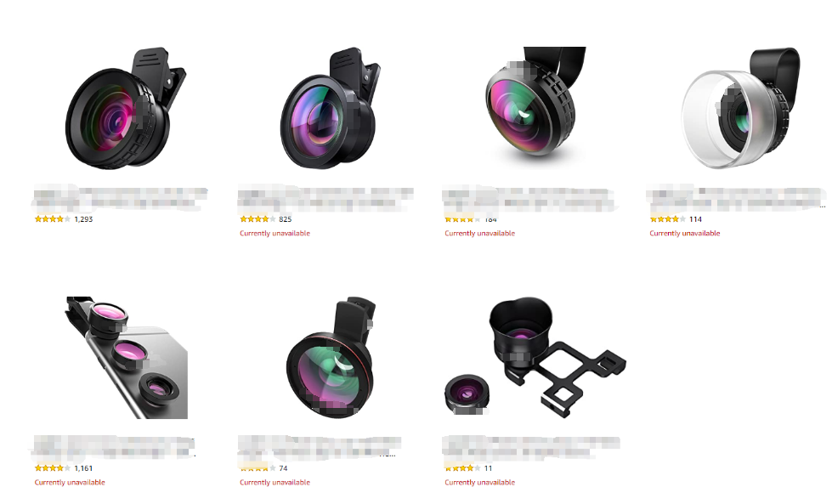Image resolution: width=832 pixels, height=504 pixels.
Task: Open the clip lens image rated 825 times
Action: coord(330,108)
